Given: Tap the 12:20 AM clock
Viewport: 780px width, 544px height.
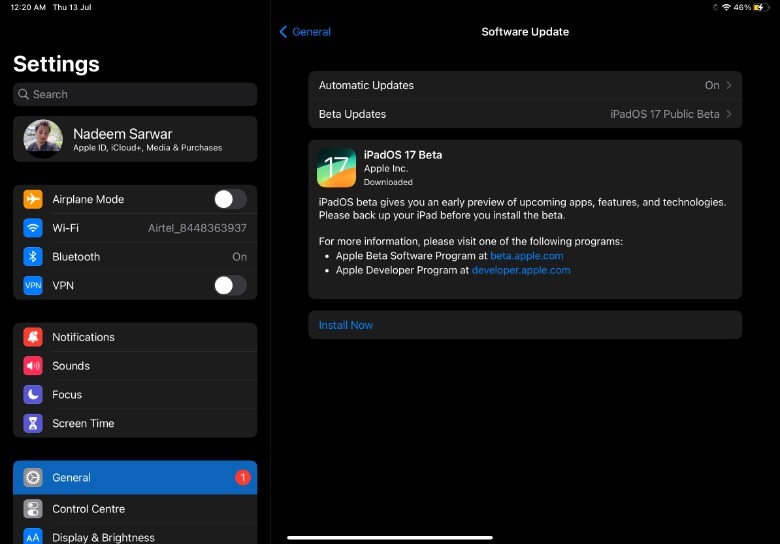Looking at the screenshot, I should pos(28,7).
